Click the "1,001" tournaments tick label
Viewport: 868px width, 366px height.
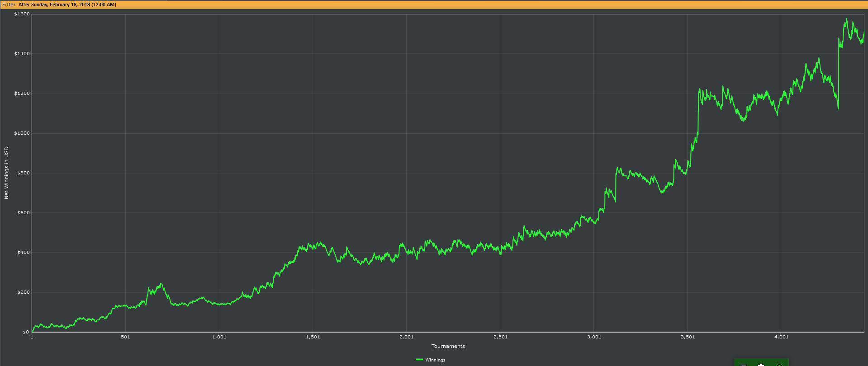coord(219,337)
